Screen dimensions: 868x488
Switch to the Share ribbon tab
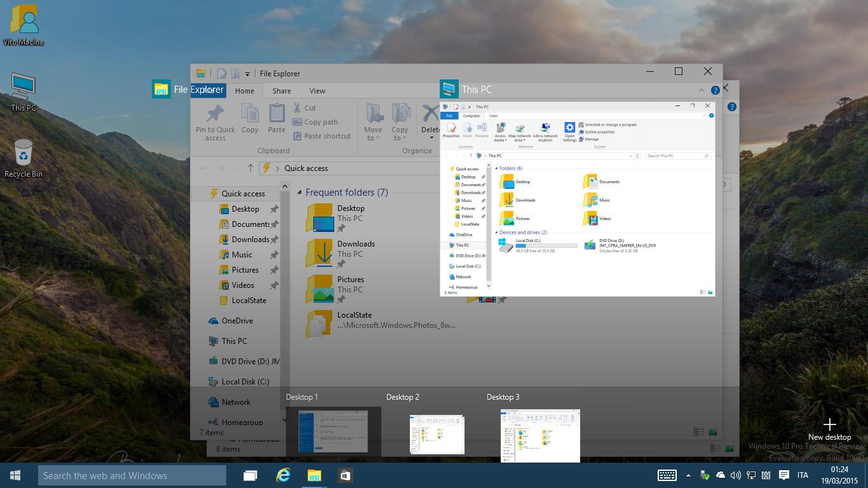281,91
